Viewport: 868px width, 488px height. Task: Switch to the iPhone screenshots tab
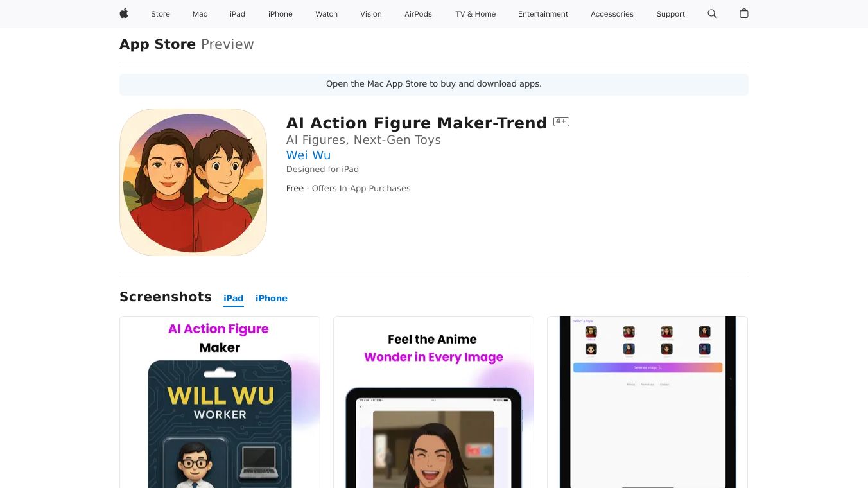click(x=272, y=299)
